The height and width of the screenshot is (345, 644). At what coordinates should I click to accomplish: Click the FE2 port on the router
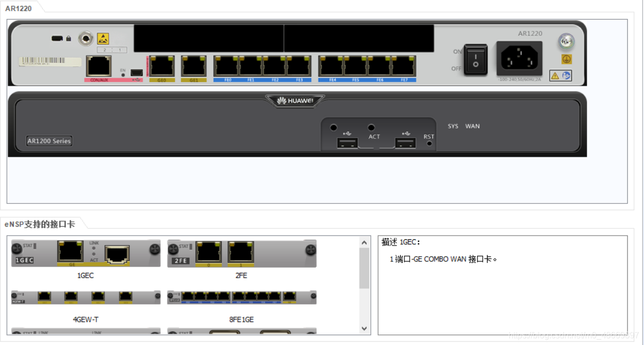click(275, 66)
